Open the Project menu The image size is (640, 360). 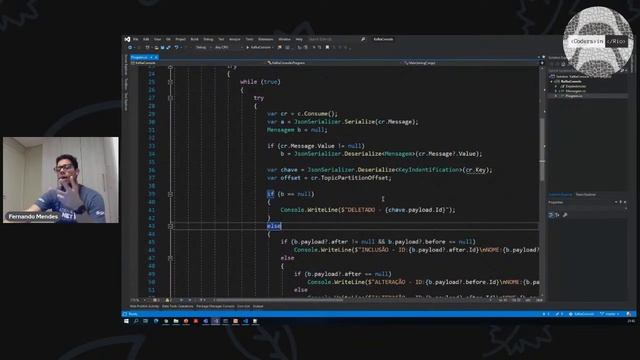(x=180, y=39)
